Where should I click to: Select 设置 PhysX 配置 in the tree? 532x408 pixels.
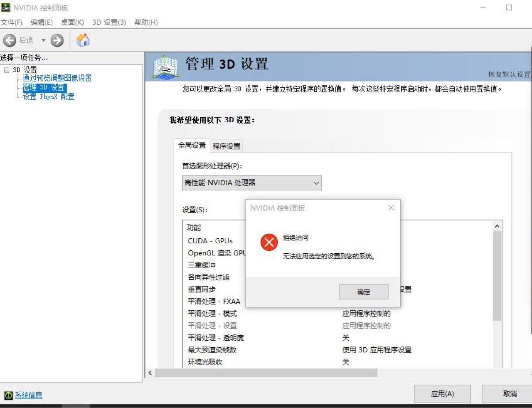pyautogui.click(x=49, y=96)
